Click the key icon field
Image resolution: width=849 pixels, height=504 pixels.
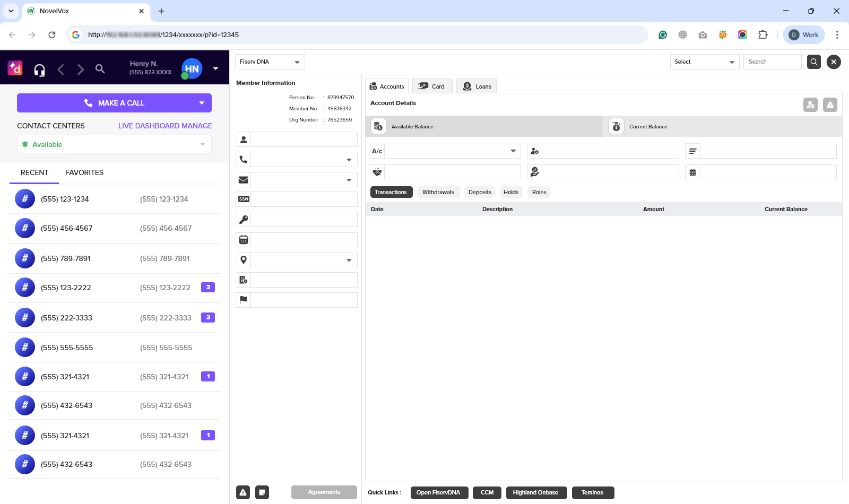coord(304,220)
